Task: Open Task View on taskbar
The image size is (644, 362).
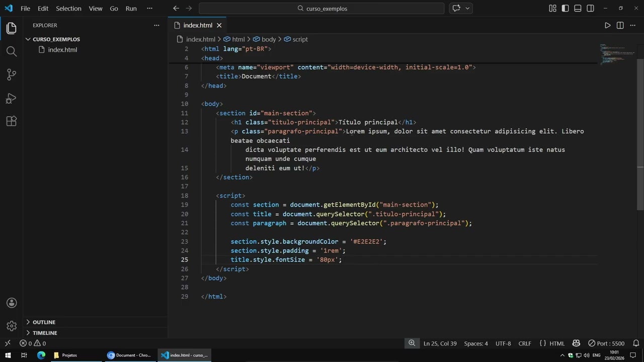Action: pyautogui.click(x=24, y=355)
